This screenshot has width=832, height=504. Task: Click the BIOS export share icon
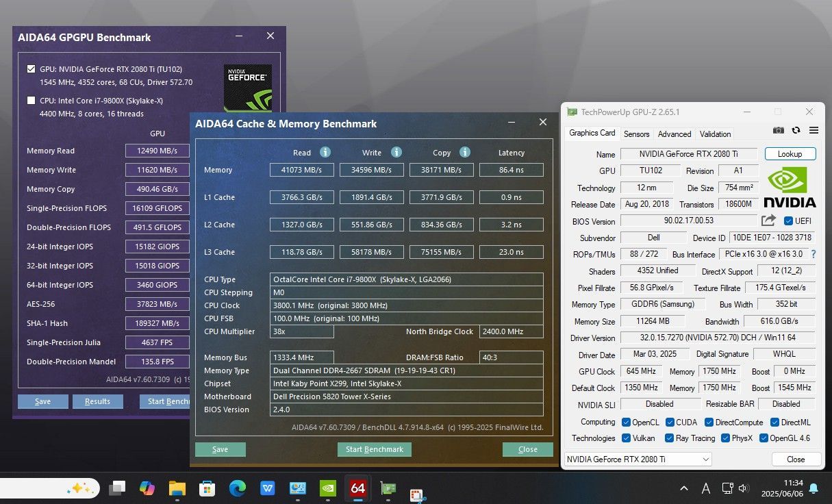(768, 220)
